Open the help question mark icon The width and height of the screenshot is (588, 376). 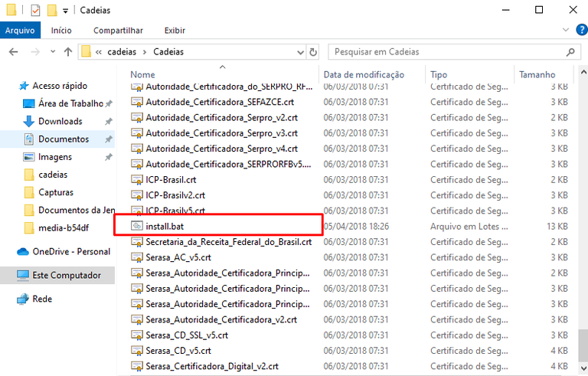point(578,31)
